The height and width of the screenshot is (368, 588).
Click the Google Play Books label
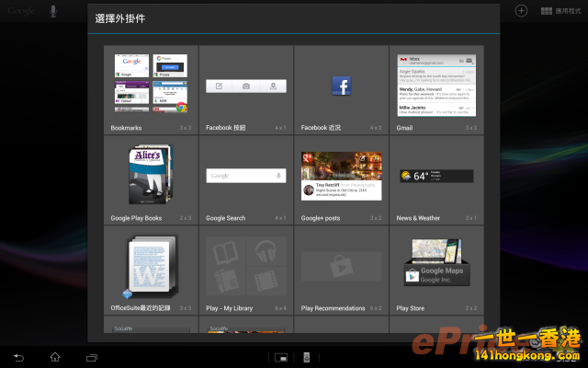point(136,218)
